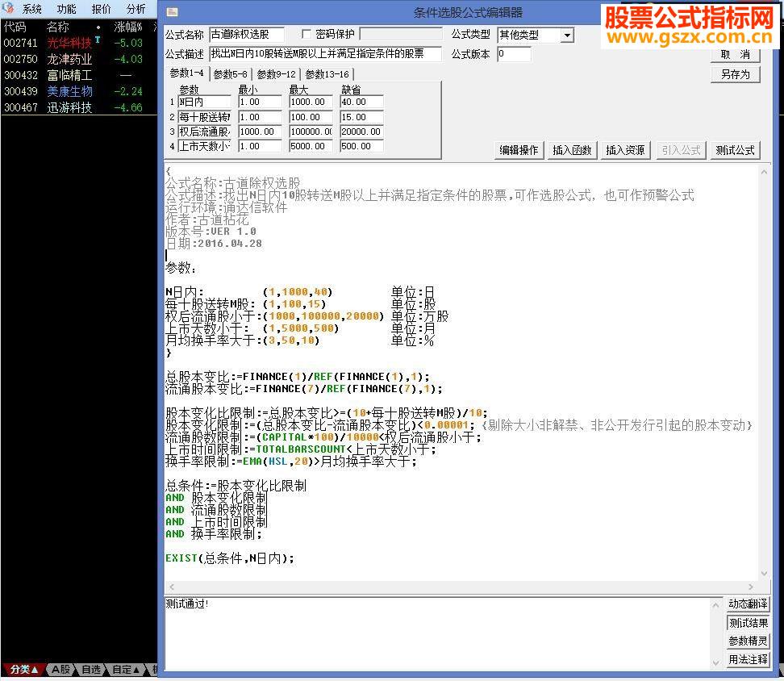Image resolution: width=784 pixels, height=681 pixels.
Task: Click the 测试公式 button
Action: pos(735,150)
